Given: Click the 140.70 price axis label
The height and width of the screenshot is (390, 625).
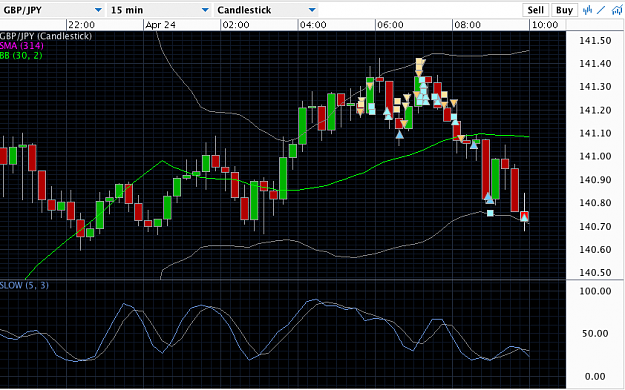Looking at the screenshot, I should 595,227.
